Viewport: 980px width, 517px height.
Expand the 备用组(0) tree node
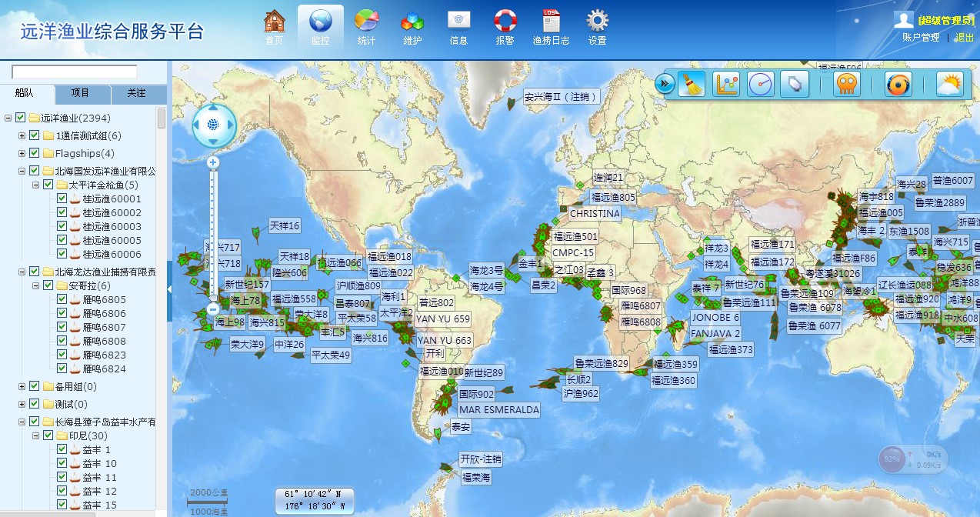point(22,386)
